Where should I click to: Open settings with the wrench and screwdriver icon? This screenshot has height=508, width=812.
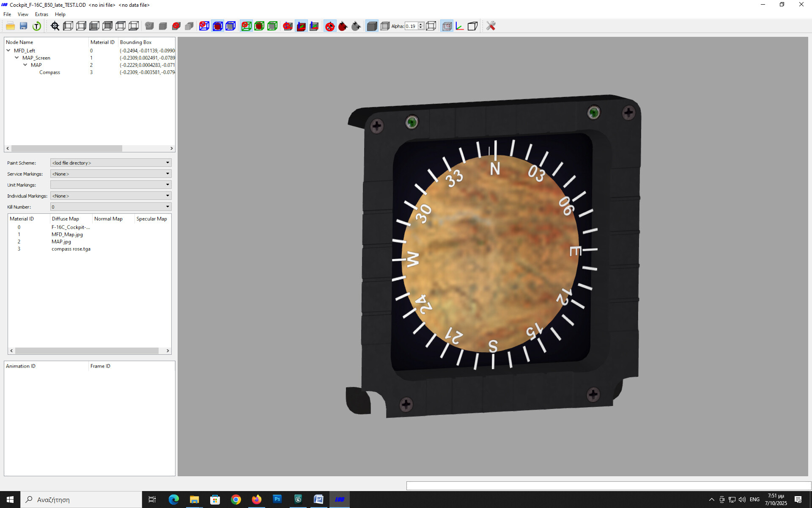pos(491,26)
